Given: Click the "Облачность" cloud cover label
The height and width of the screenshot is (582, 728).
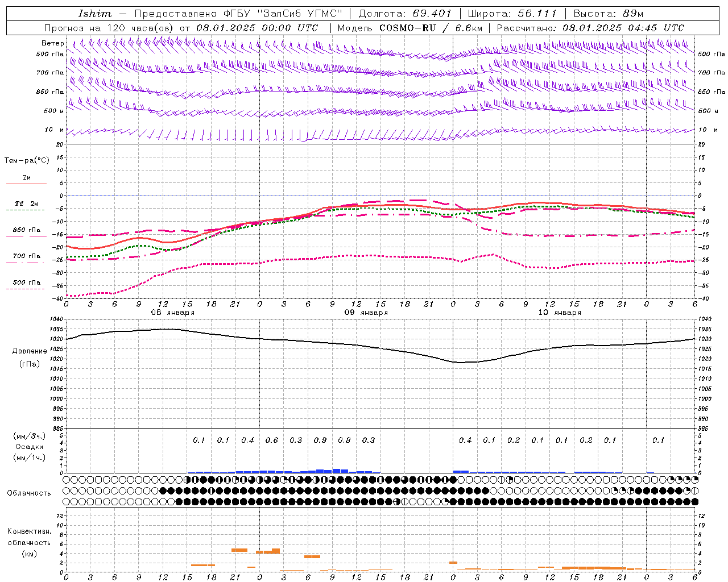Looking at the screenshot, I should [x=29, y=493].
